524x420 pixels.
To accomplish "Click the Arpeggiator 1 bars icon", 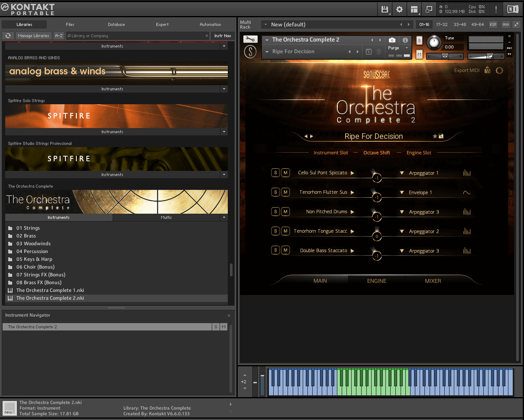I will click(466, 173).
